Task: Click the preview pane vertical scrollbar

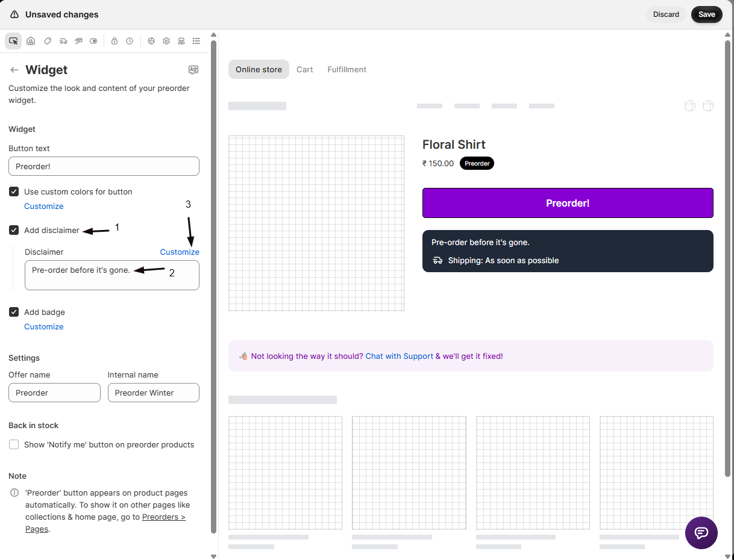Action: coord(727,258)
